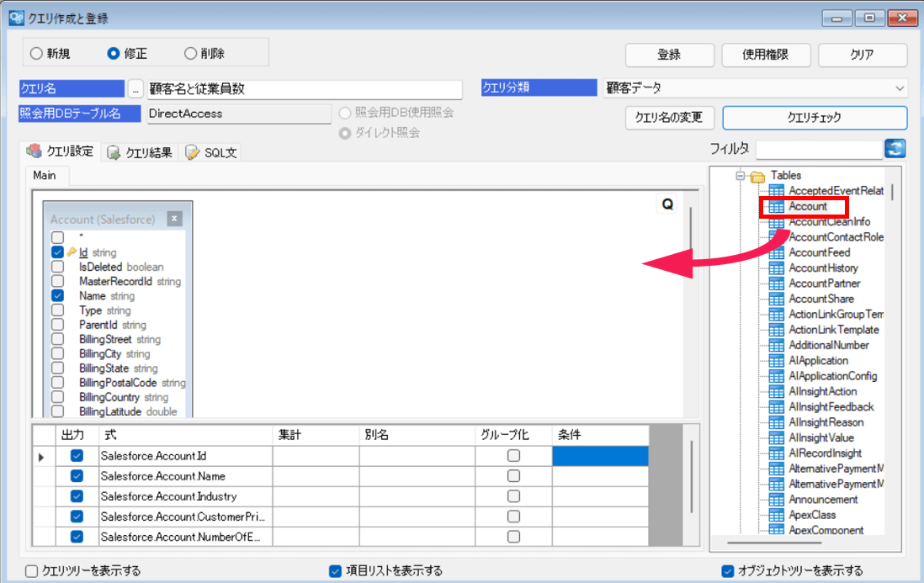Click the AIApplicationConfig table icon

point(777,376)
